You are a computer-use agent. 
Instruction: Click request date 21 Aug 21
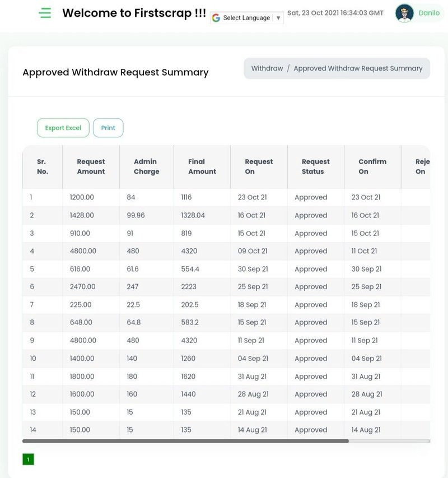point(252,412)
